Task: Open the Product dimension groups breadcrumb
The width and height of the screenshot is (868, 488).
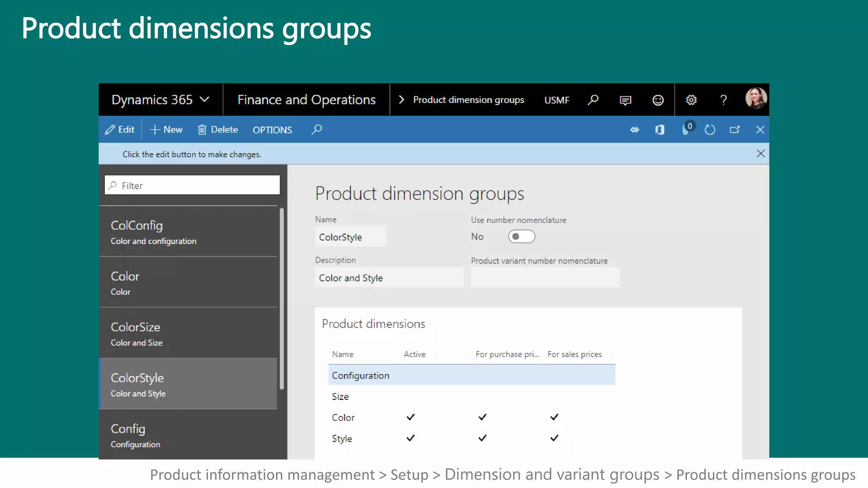Action: [x=468, y=100]
